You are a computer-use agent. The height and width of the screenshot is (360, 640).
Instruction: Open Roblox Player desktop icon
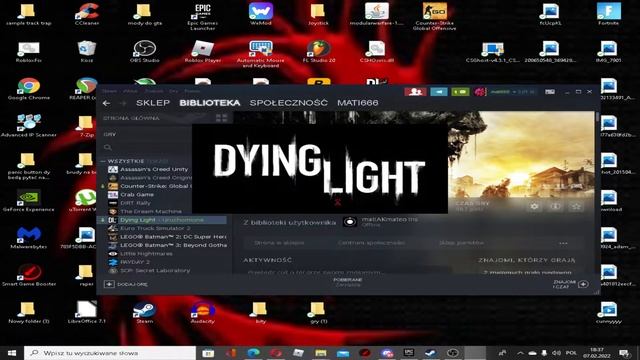(202, 51)
